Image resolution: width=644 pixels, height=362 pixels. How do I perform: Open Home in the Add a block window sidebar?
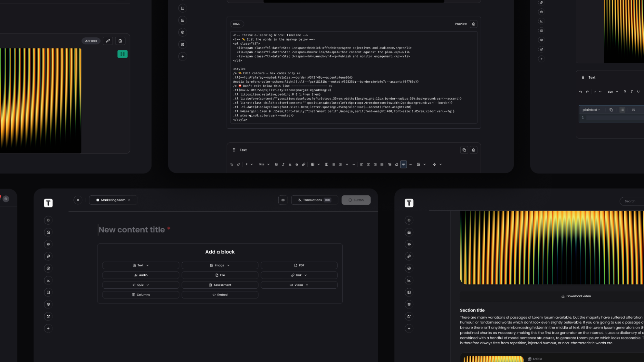tap(48, 232)
